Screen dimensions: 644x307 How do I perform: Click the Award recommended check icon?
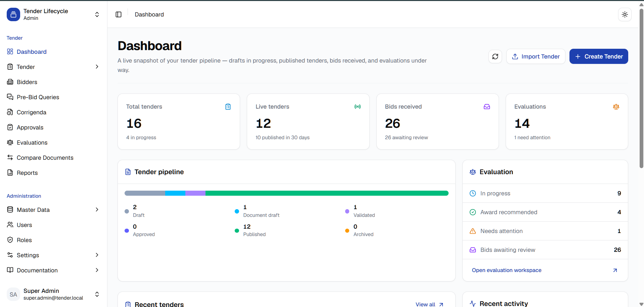tap(473, 212)
